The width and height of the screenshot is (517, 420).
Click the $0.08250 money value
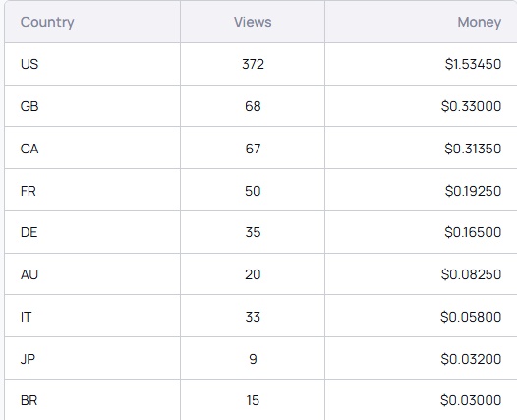point(471,274)
